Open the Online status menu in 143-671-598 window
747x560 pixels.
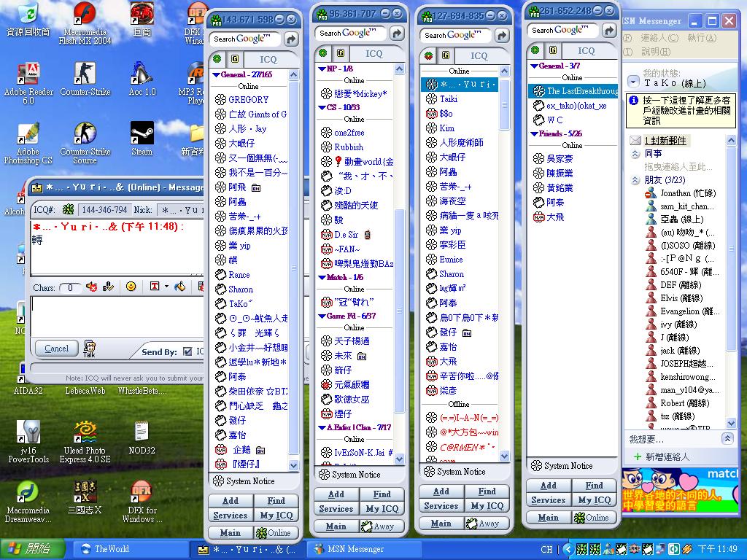(x=276, y=532)
